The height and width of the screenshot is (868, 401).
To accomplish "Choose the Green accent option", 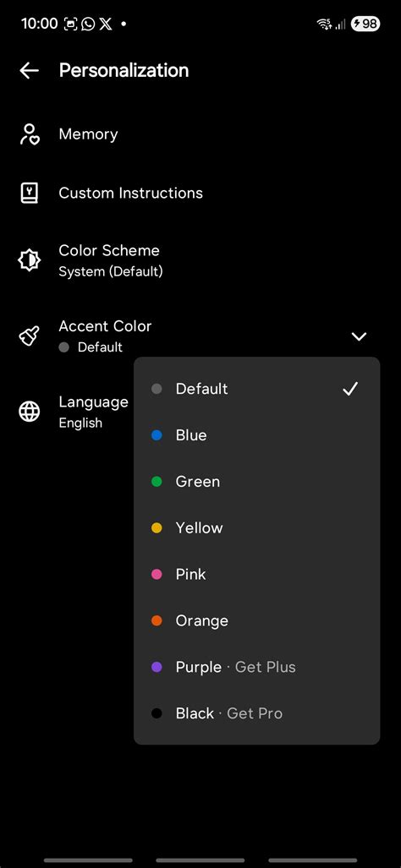I will point(257,482).
